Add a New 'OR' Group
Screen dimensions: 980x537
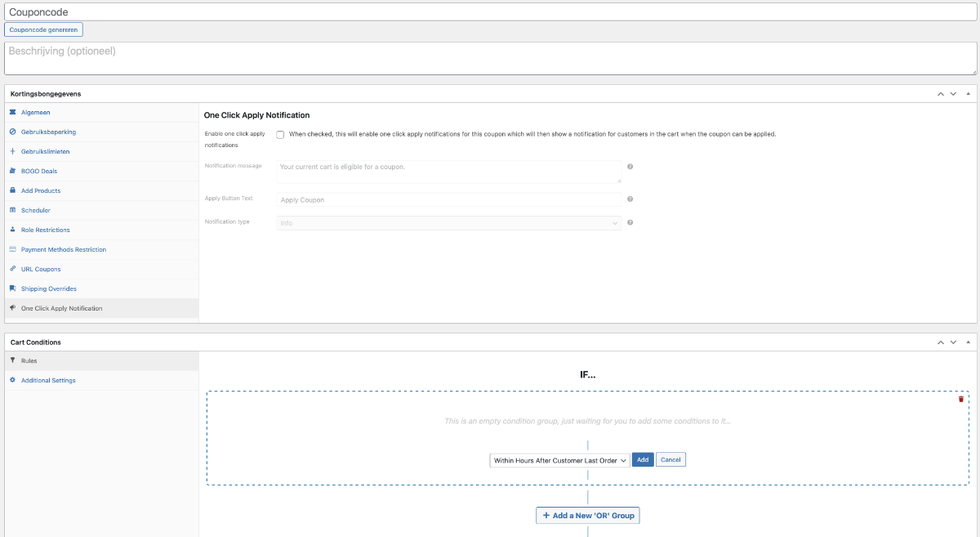click(587, 516)
